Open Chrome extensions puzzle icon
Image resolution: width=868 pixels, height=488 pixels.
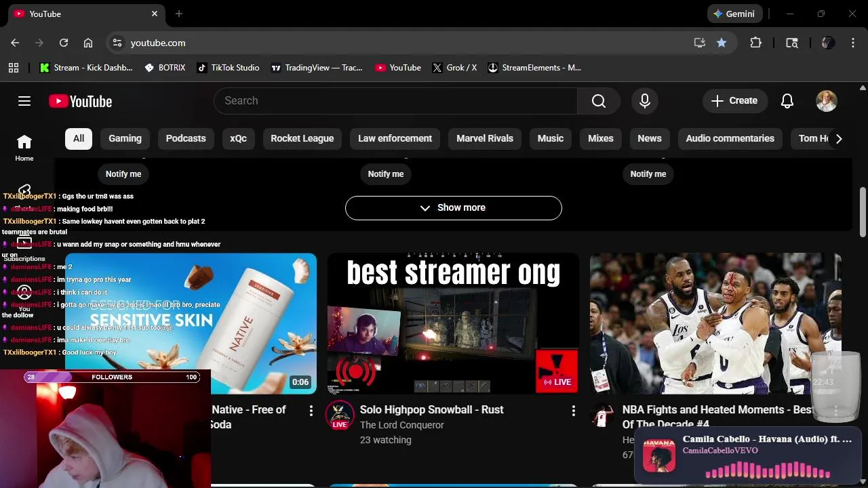755,43
